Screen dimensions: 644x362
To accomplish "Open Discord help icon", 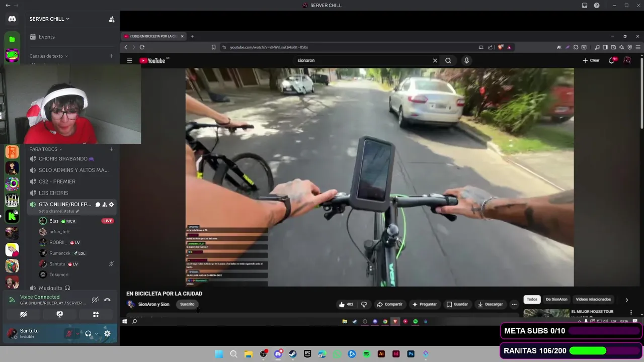I will 597,6.
